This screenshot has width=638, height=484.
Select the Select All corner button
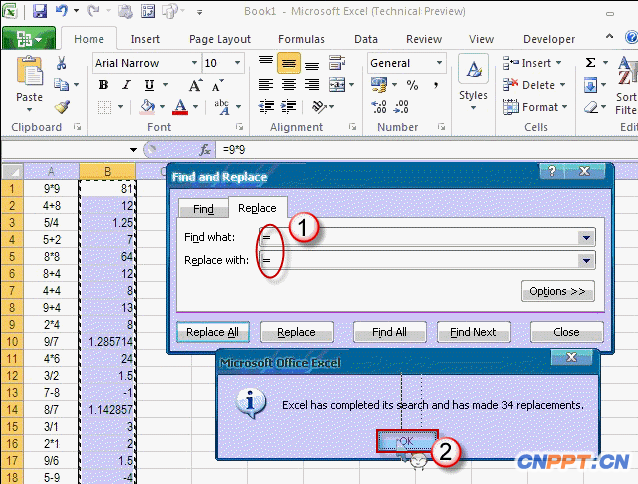pos(13,171)
